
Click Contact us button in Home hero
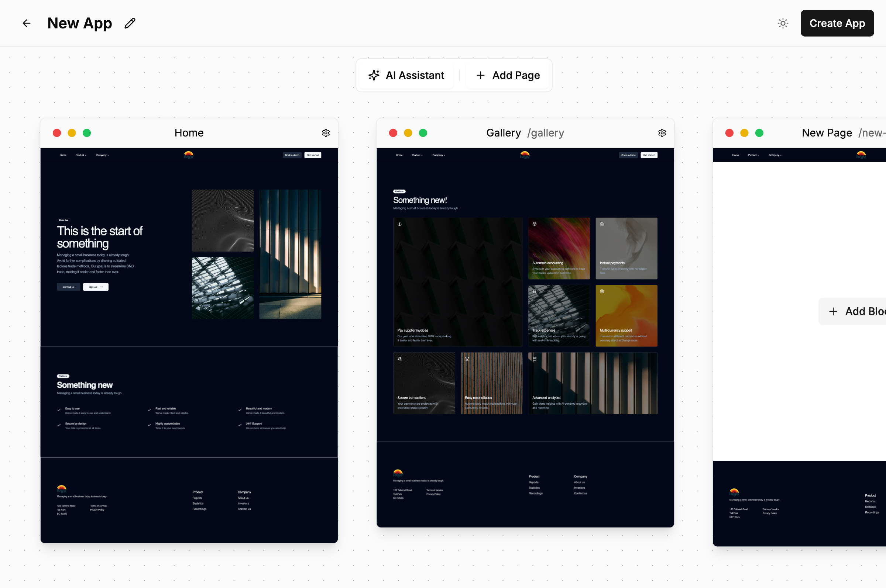(68, 287)
